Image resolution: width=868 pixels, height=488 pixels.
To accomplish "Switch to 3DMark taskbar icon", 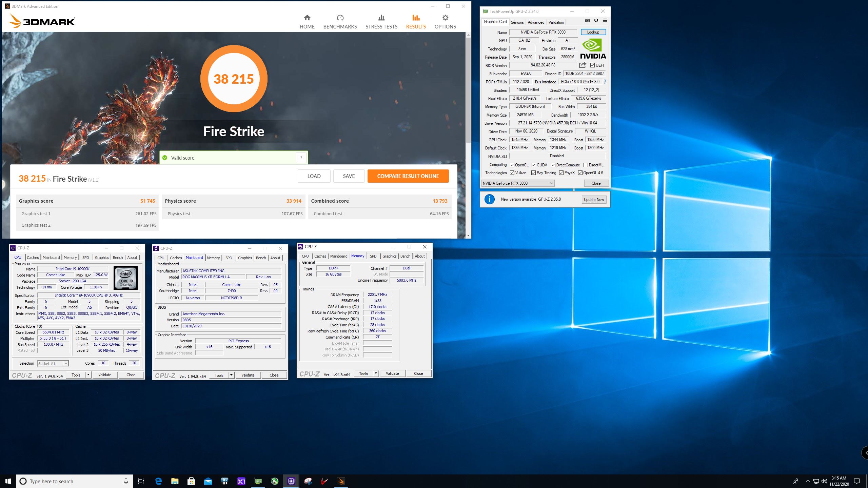I will pos(341,481).
